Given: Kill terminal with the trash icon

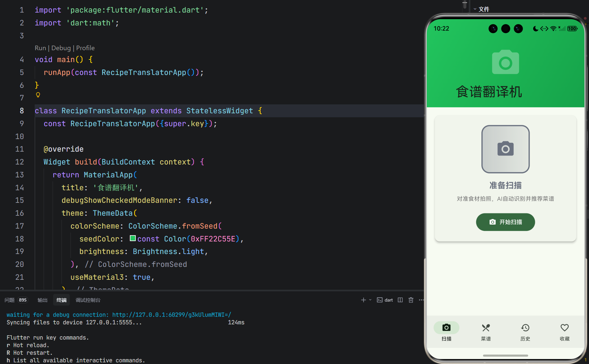Looking at the screenshot, I should click(x=411, y=300).
